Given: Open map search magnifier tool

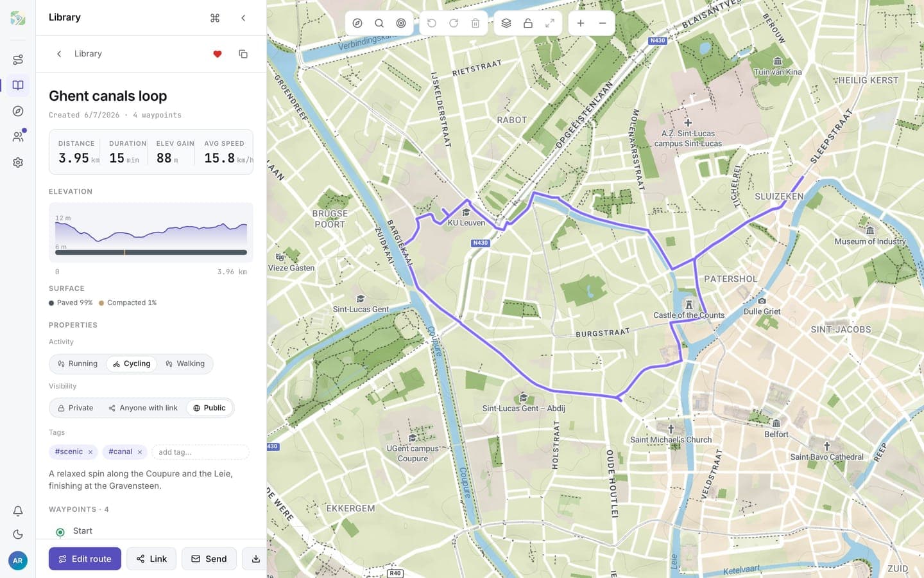Looking at the screenshot, I should click(379, 23).
